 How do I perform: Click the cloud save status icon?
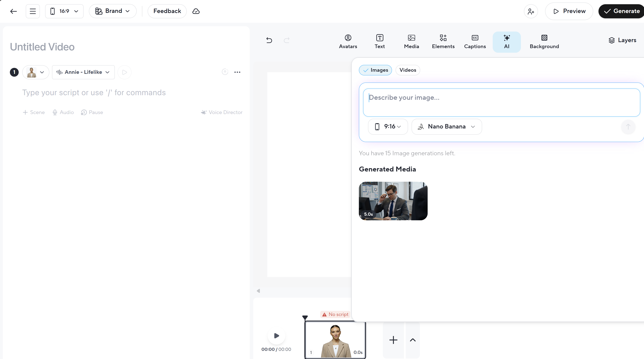point(196,11)
